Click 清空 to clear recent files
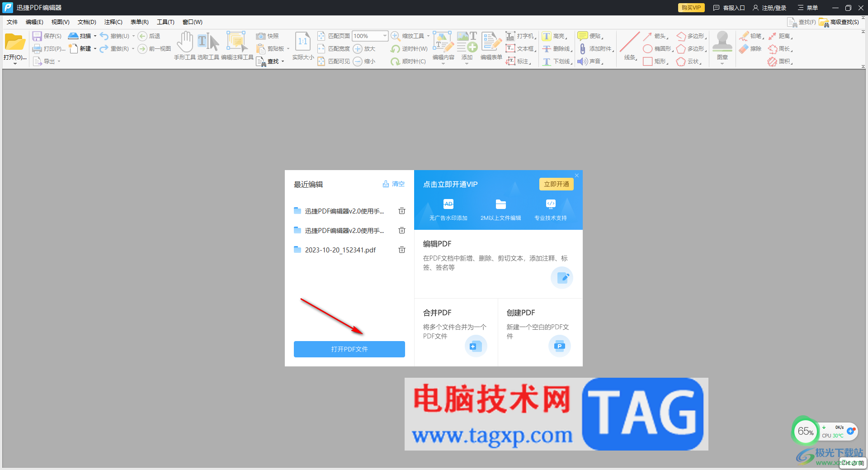The image size is (868, 470). 394,184
